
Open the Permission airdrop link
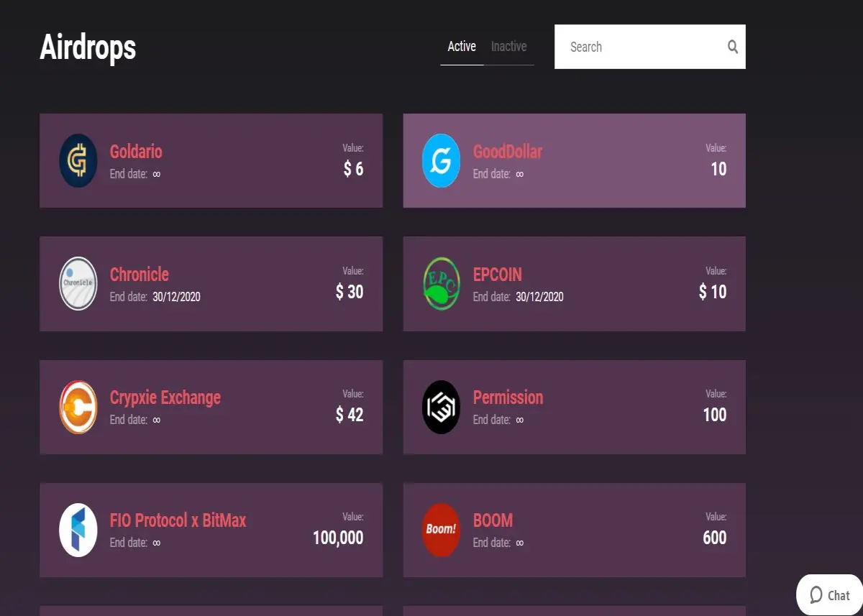pyautogui.click(x=508, y=397)
